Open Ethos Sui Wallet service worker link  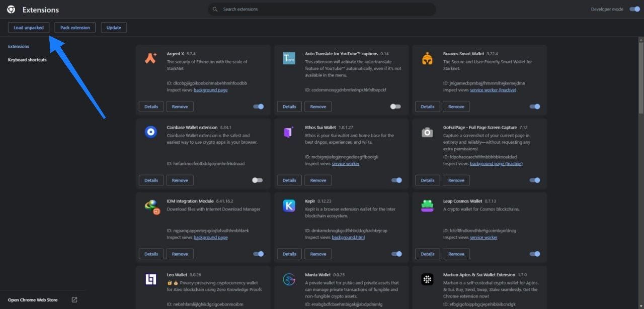pyautogui.click(x=346, y=164)
